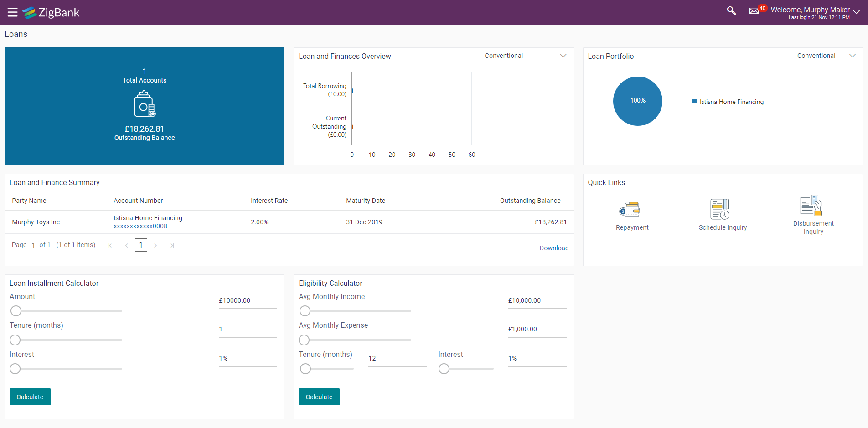
Task: Click the Calculate button in Loan Installment Calculator
Action: [x=30, y=397]
